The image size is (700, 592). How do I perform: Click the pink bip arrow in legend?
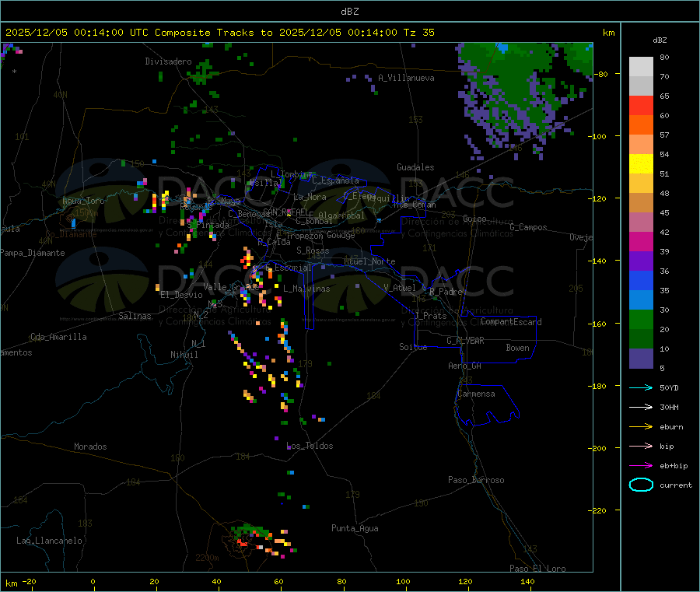[641, 446]
